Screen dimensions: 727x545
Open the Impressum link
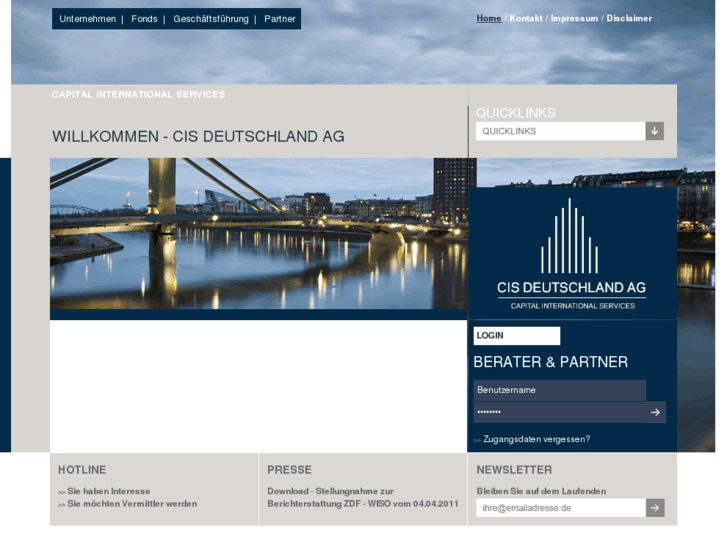tap(574, 18)
